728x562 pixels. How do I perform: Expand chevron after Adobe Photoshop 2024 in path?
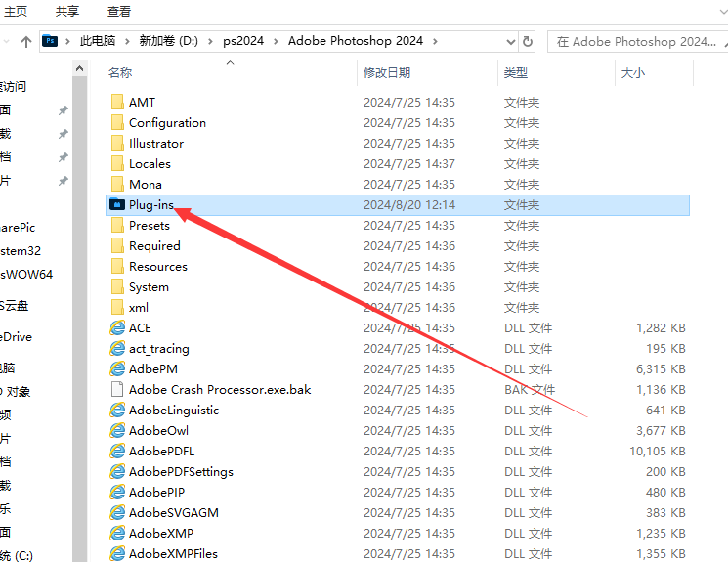click(435, 41)
